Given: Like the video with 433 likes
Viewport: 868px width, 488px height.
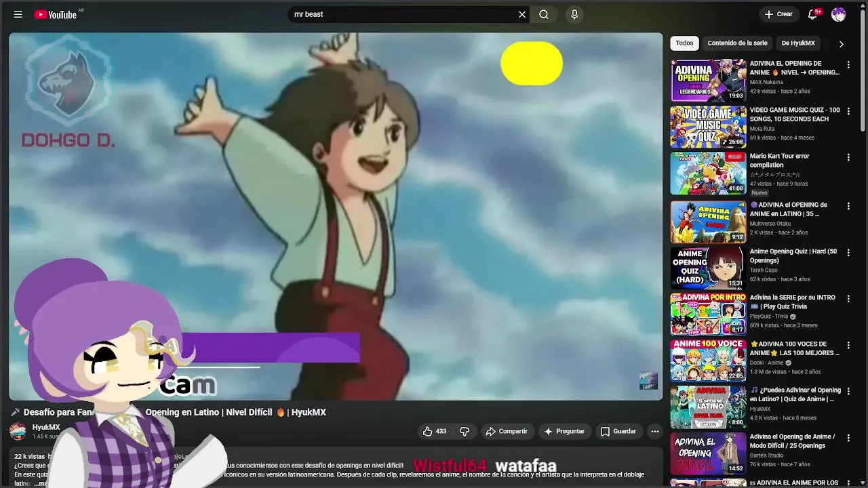Looking at the screenshot, I should coord(434,431).
